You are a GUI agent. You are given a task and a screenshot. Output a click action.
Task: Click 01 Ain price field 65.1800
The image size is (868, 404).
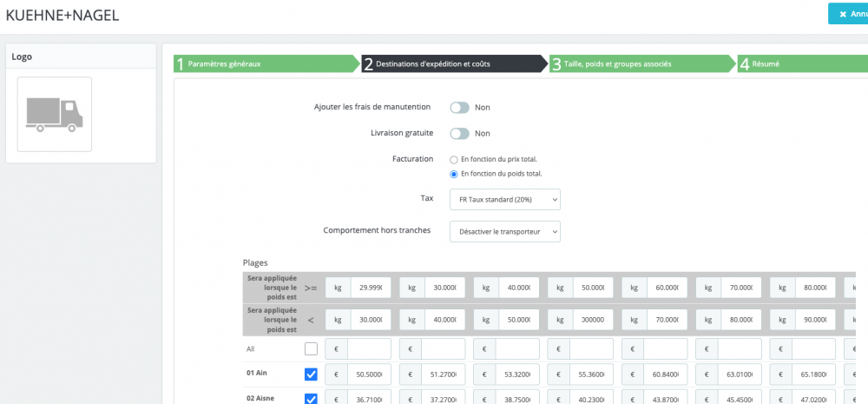pos(814,374)
